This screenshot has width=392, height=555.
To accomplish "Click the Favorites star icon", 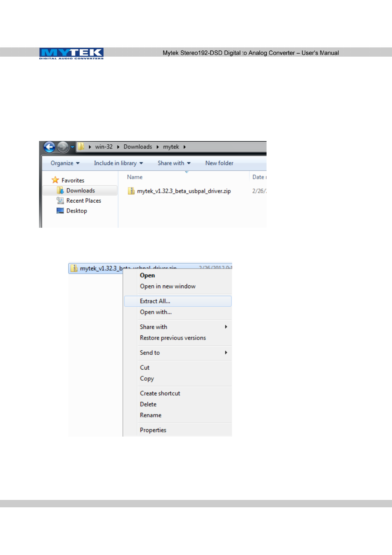I will pyautogui.click(x=55, y=180).
